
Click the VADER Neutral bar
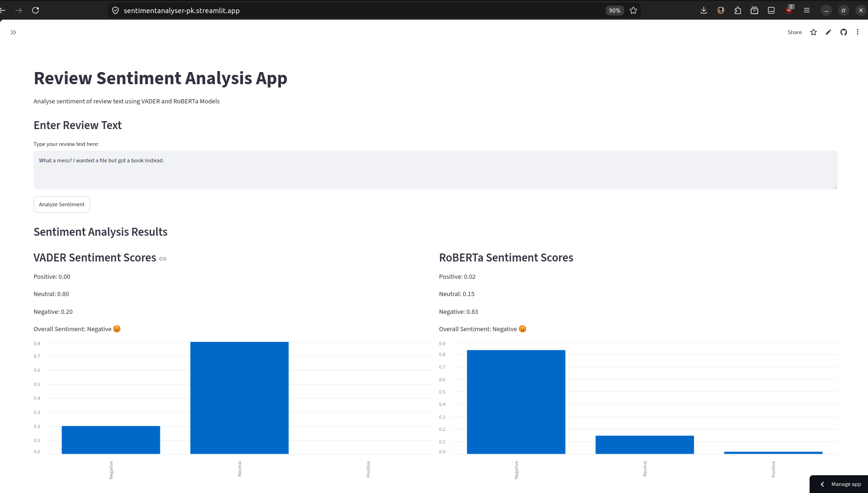click(239, 398)
